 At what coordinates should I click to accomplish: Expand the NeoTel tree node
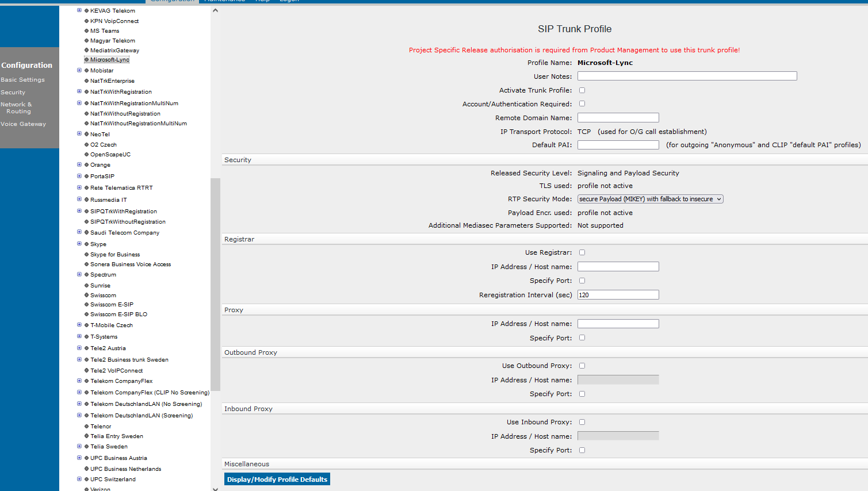tap(79, 134)
